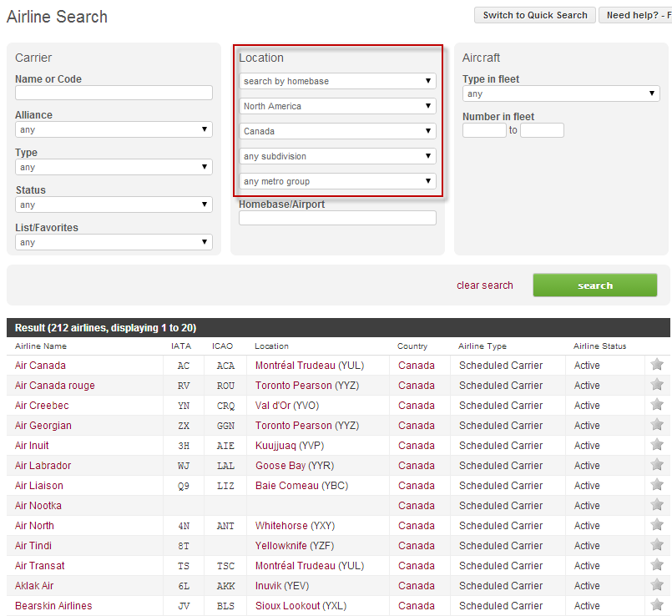Add Aklak Air to favorites star
This screenshot has height=616, width=672.
coord(657,585)
